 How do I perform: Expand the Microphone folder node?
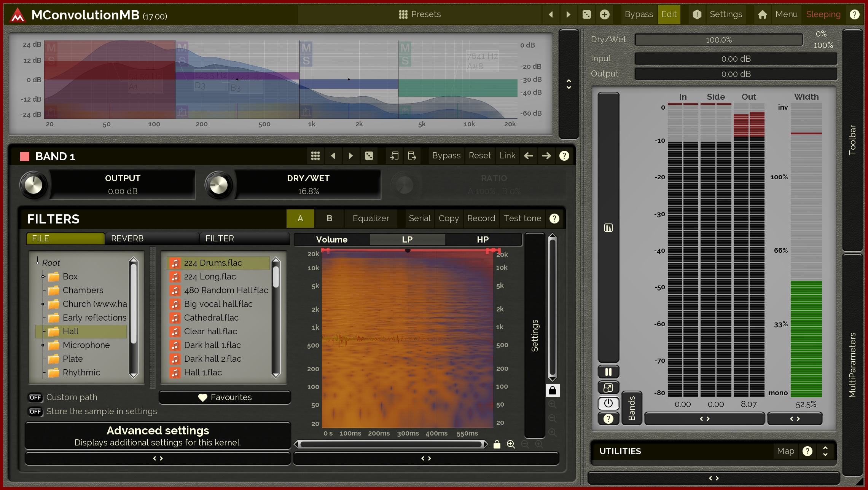43,345
